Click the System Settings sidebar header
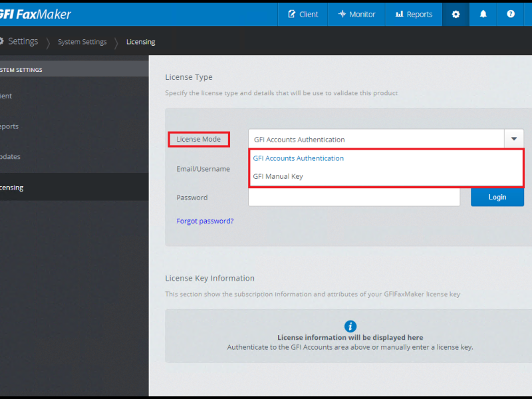 [x=74, y=70]
